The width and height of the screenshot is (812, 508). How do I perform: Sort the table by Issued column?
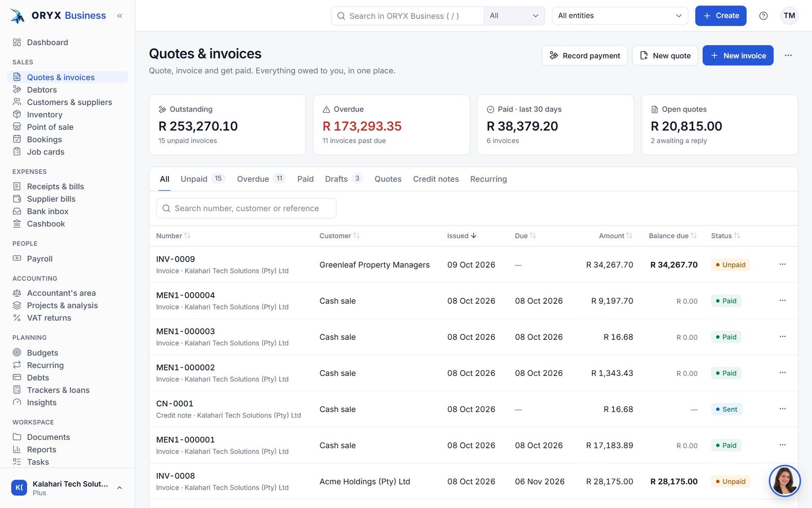[462, 236]
